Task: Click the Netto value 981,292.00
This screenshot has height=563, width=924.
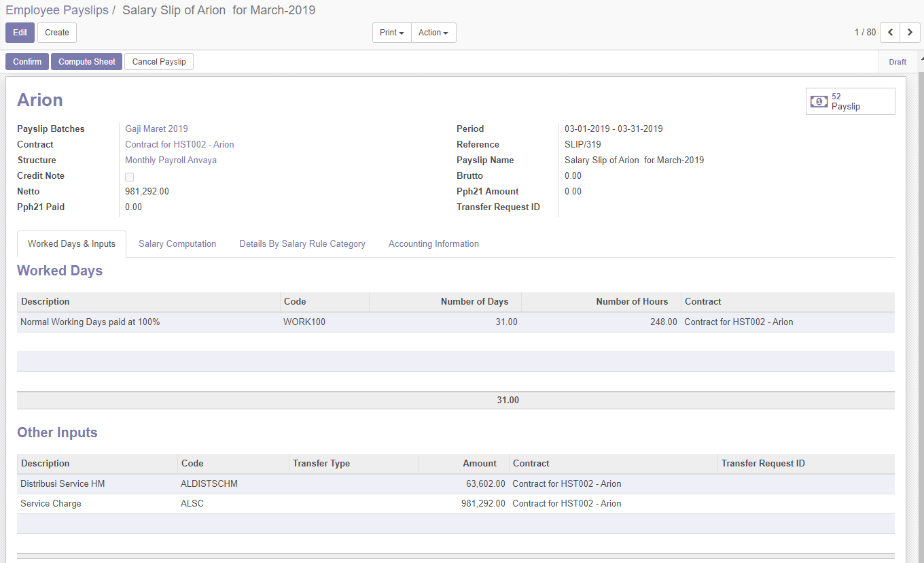Action: coord(147,191)
